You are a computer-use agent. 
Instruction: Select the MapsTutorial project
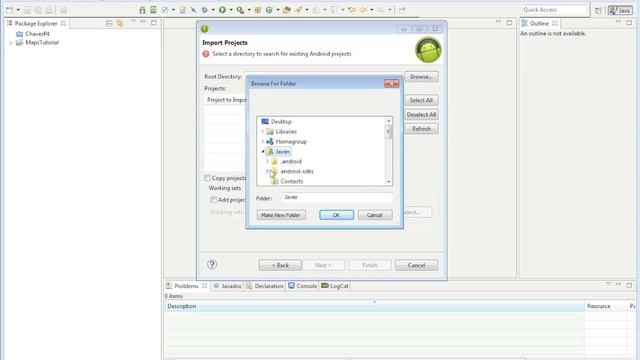pyautogui.click(x=42, y=42)
